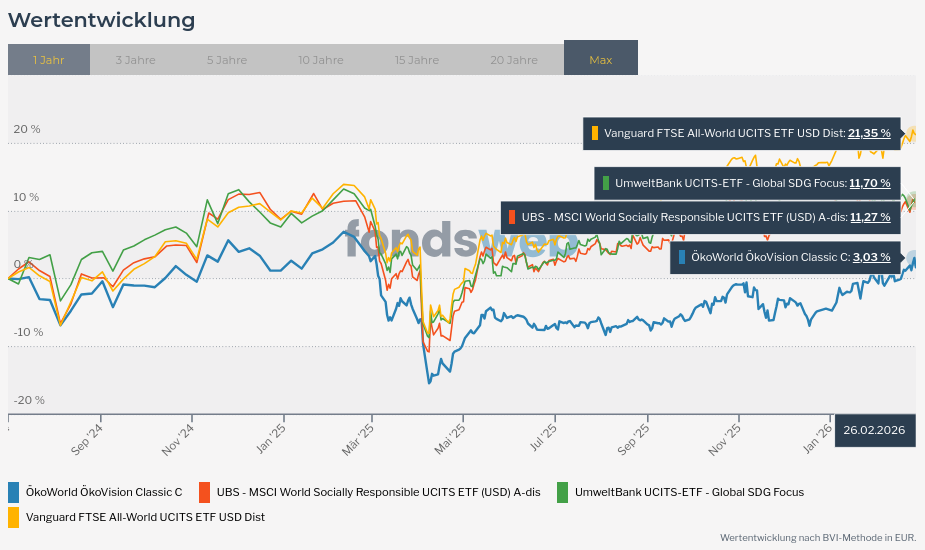Toggle UBS MSCI World legend orange swatch

[x=204, y=492]
